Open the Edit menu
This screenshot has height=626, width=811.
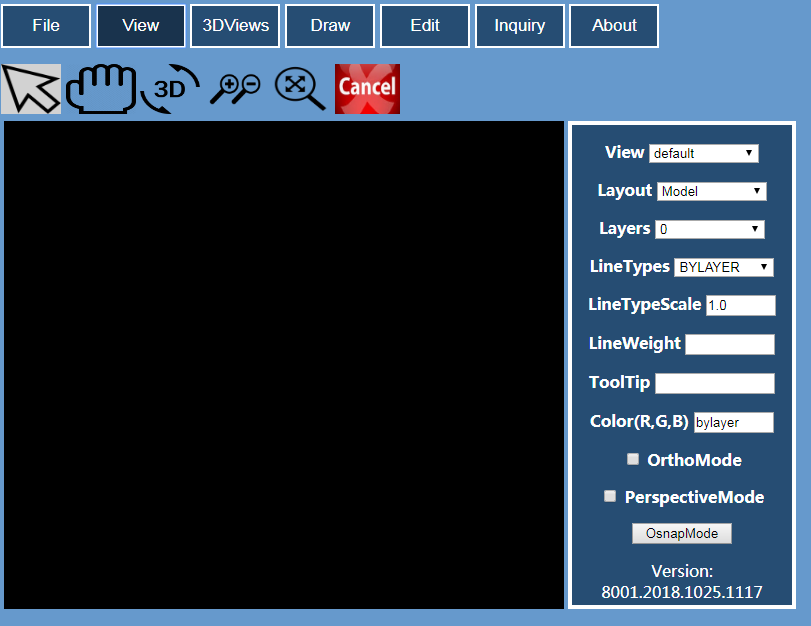(x=425, y=26)
